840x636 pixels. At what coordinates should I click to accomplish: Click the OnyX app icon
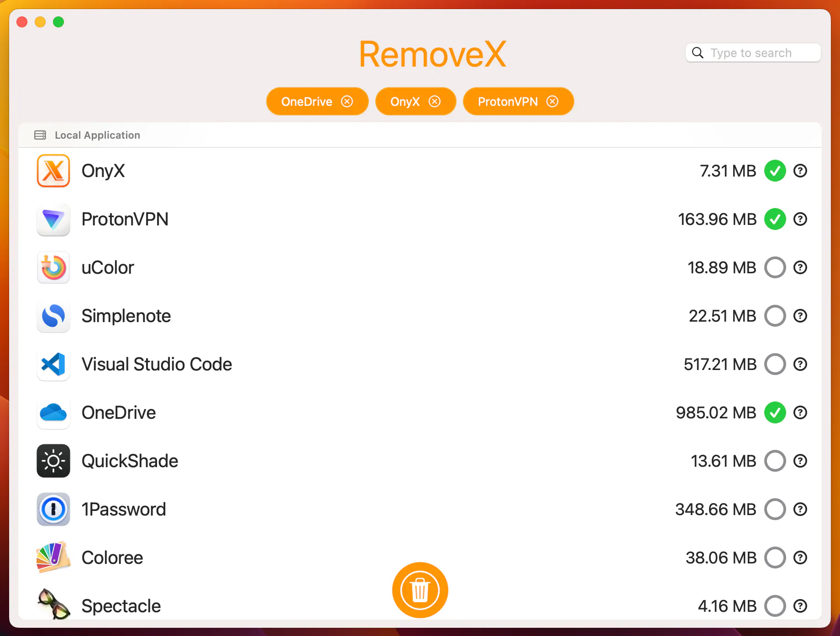pyautogui.click(x=53, y=171)
